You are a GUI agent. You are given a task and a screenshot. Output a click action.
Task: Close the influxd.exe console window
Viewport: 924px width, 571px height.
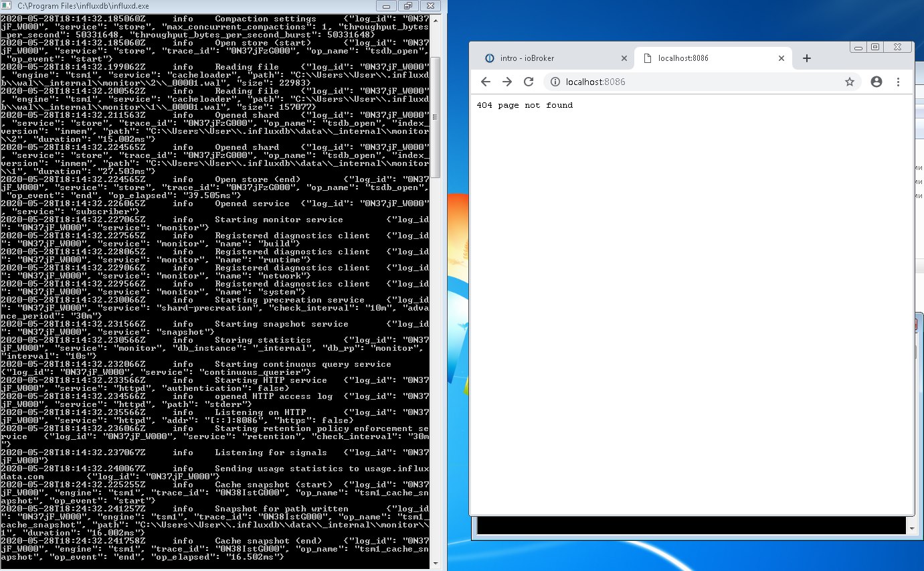click(x=430, y=5)
